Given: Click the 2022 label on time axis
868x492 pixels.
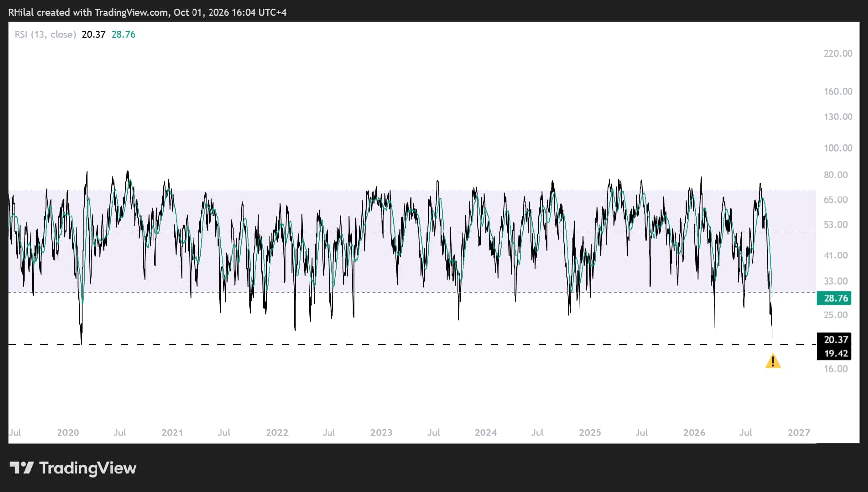Looking at the screenshot, I should [277, 433].
